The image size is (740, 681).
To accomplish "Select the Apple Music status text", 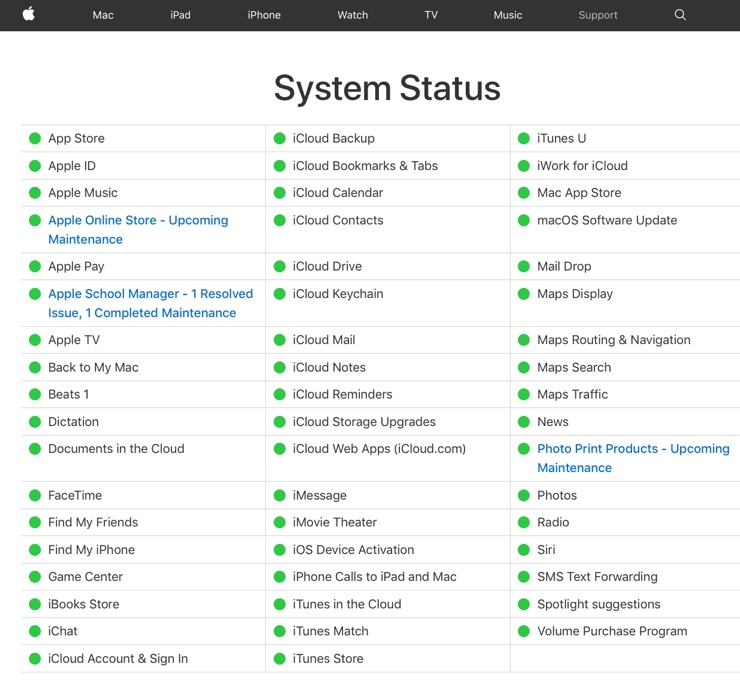I will (x=83, y=193).
